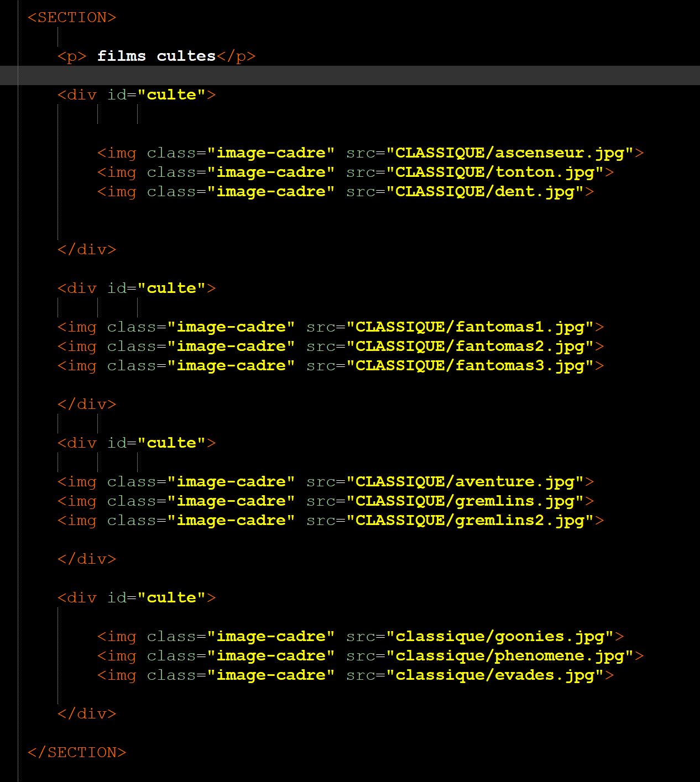Image resolution: width=700 pixels, height=782 pixels.
Task: Click the image-cadre class on the ascenseur line
Action: click(270, 153)
